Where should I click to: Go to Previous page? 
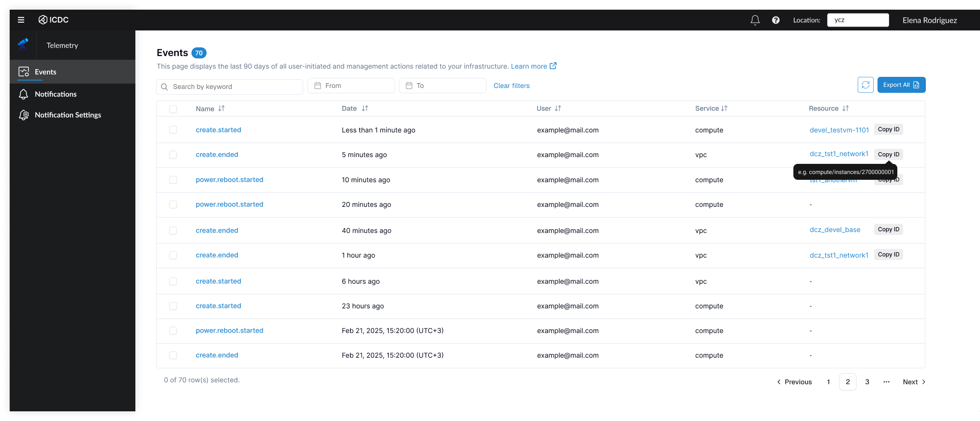tap(794, 382)
